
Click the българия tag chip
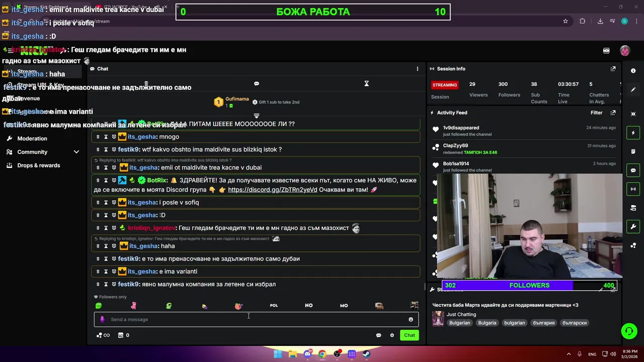543,323
